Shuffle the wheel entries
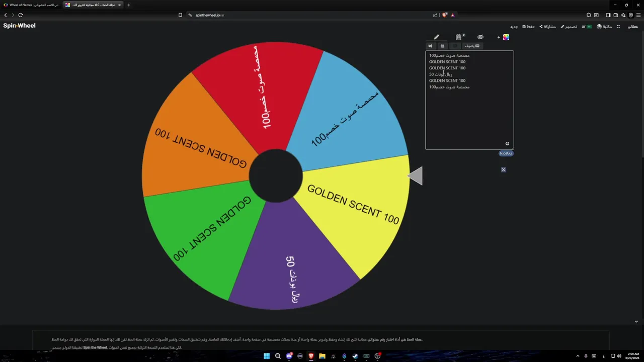Image resolution: width=644 pixels, height=362 pixels. coord(430,46)
